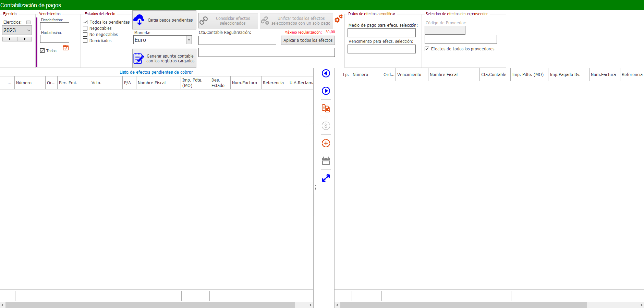Sort by Nombre Fiscal column header

(x=151, y=83)
